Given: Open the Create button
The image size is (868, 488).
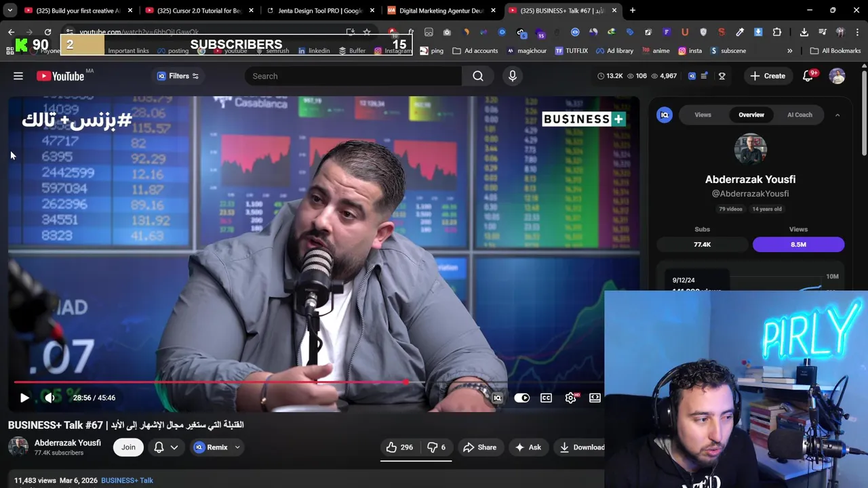Looking at the screenshot, I should [x=767, y=76].
